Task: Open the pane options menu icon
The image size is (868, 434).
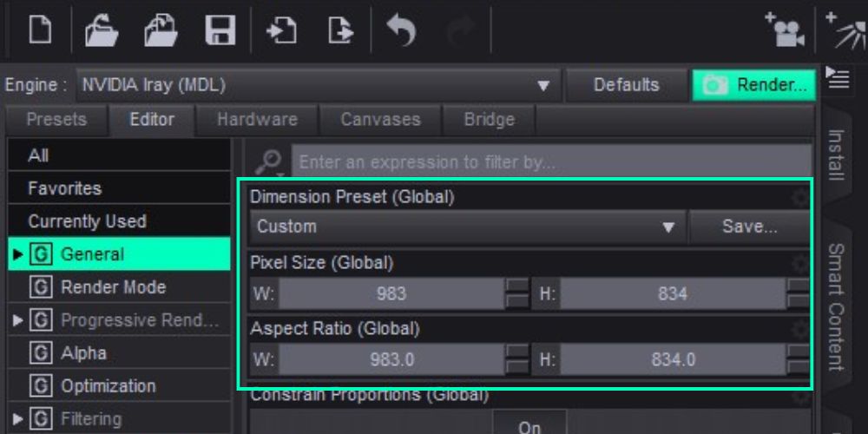Action: (x=837, y=78)
